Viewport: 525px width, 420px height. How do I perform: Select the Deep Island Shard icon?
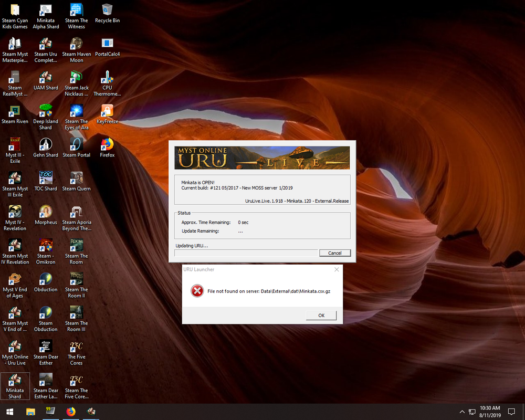point(46,118)
